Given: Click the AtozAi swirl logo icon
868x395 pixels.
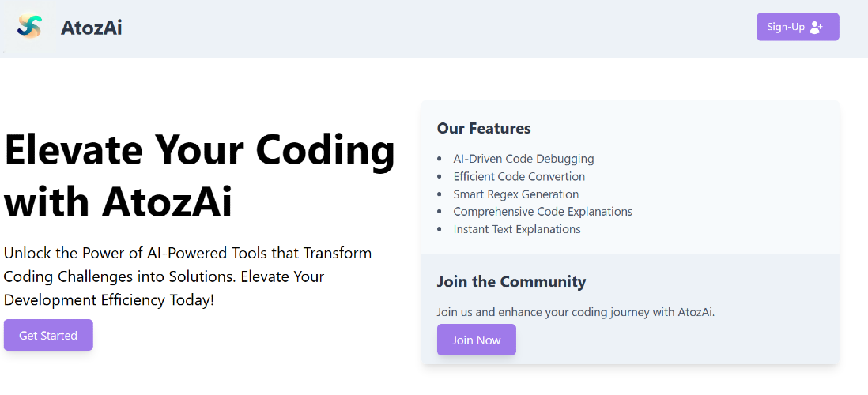Looking at the screenshot, I should [x=29, y=27].
